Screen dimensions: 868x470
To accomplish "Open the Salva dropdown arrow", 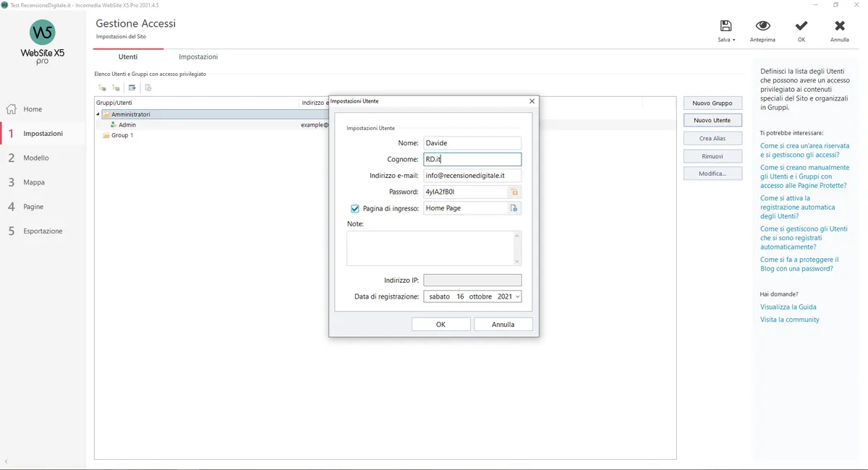I will pos(734,40).
